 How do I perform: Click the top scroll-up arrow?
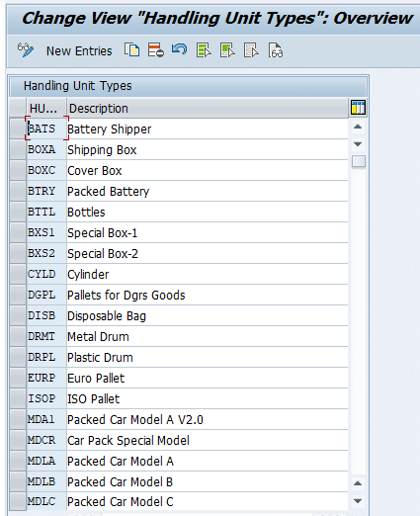[x=358, y=127]
